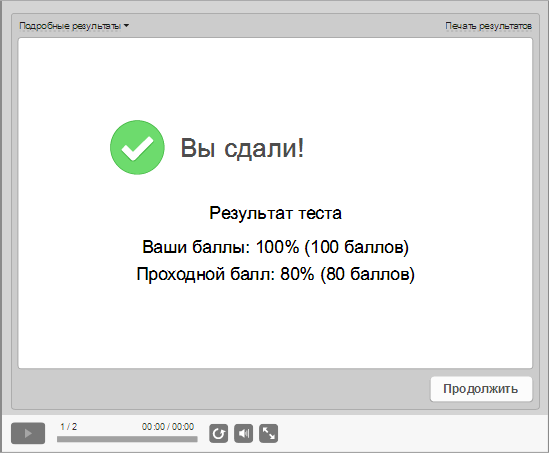
Task: Click the replay circular arrow icon
Action: [218, 433]
